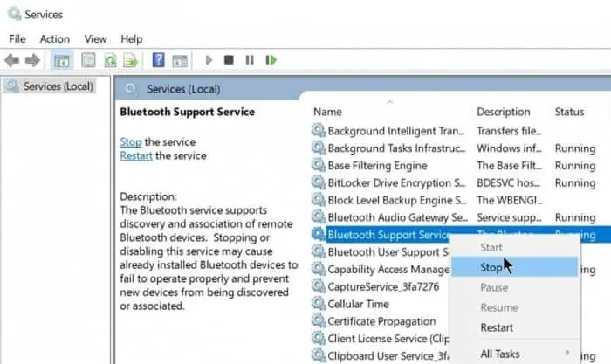The height and width of the screenshot is (364, 611).
Task: Toggle Show/Hide Action Pane toolbar icon
Action: 180,60
